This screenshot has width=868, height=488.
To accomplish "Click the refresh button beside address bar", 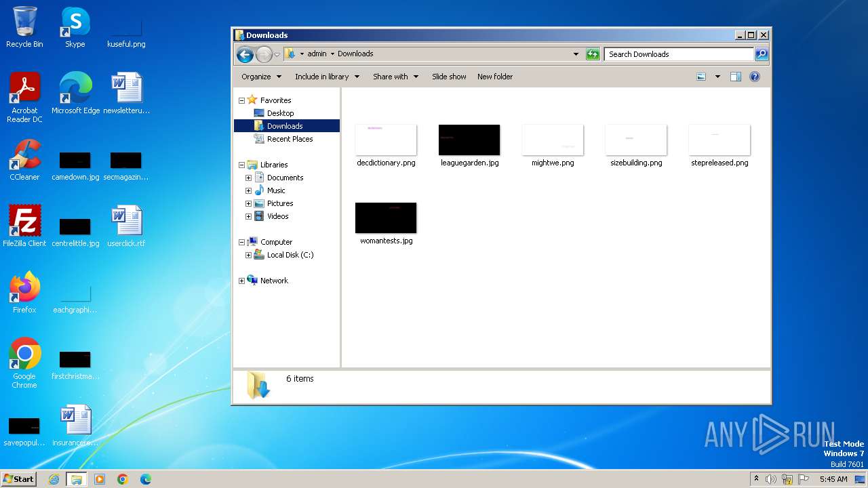I will pos(593,54).
